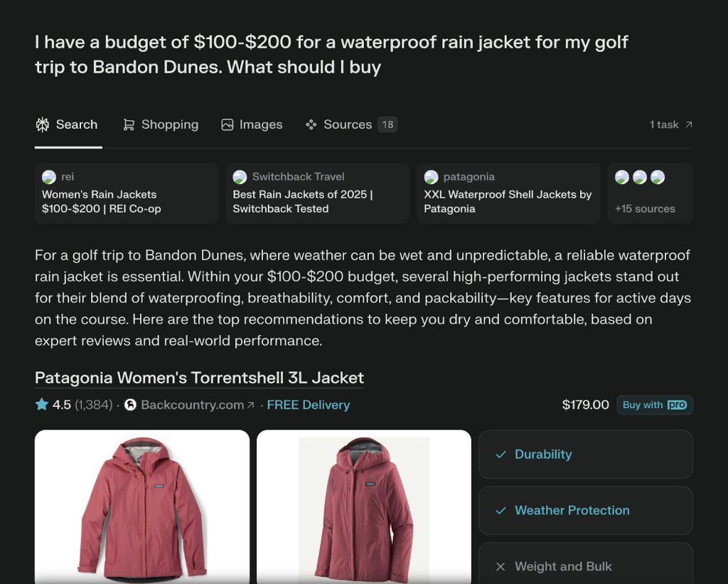
Task: Click the patagonia source favicon
Action: coord(431,177)
